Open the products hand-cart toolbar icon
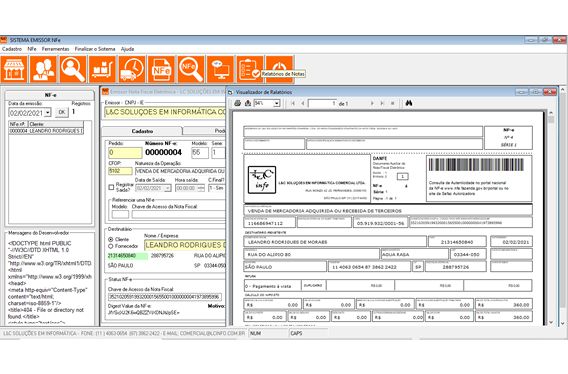 [x=103, y=69]
